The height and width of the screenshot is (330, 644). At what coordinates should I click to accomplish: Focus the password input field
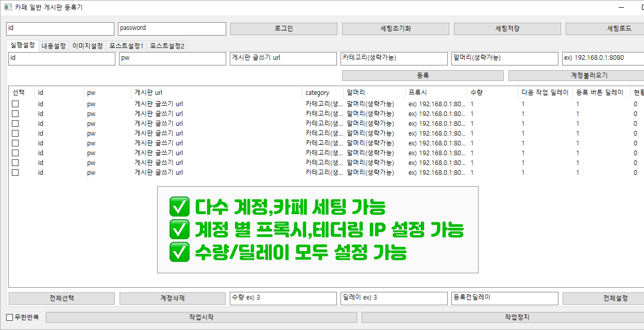pyautogui.click(x=172, y=29)
